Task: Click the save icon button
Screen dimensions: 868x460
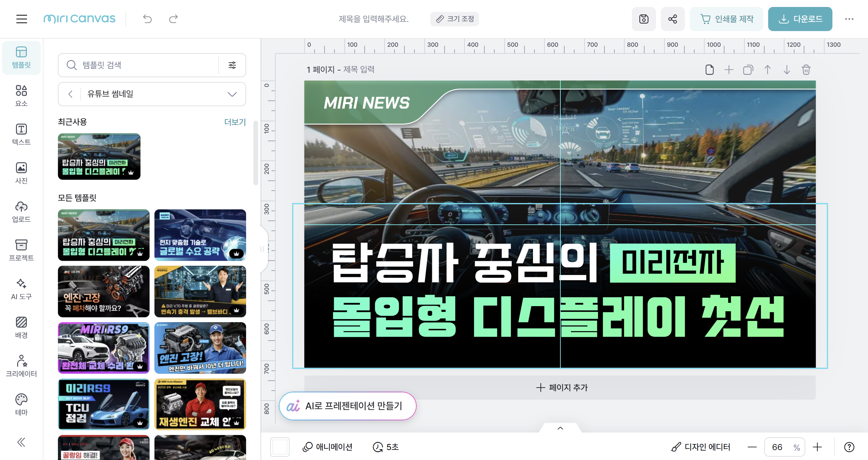Action: (x=644, y=19)
